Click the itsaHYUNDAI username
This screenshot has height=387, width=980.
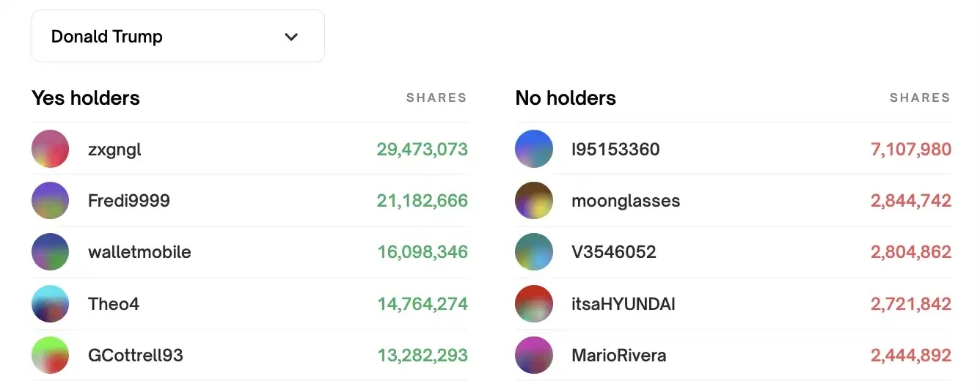point(624,303)
